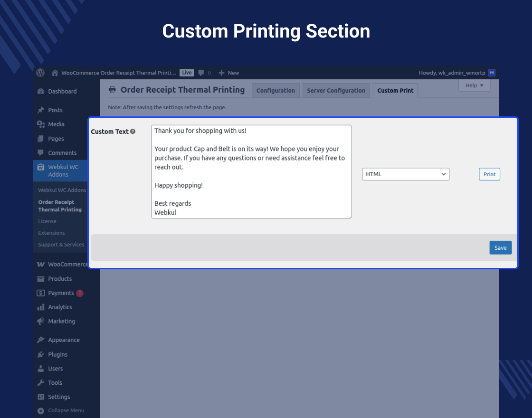Viewport: 532px width, 418px height.
Task: Open the Marketing menu label
Action: (62, 321)
